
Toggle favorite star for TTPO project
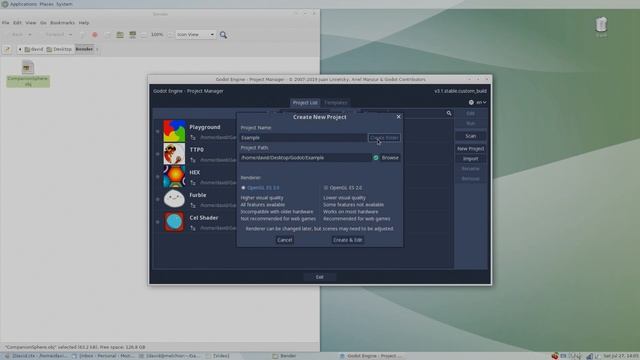[x=158, y=154]
